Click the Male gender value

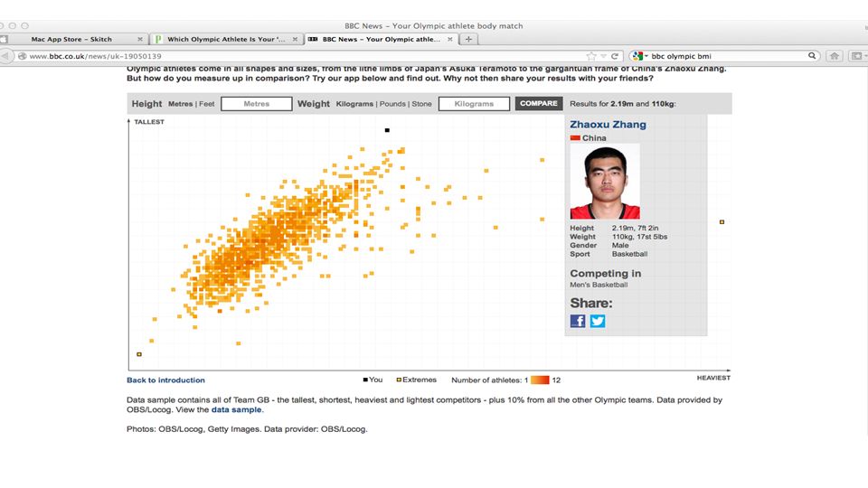tap(620, 245)
